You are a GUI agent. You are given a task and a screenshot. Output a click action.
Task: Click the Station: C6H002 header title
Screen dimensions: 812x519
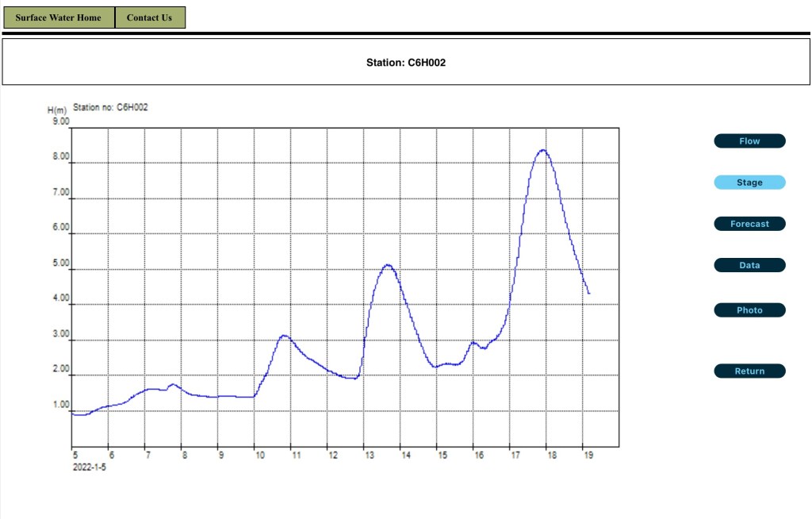[405, 62]
